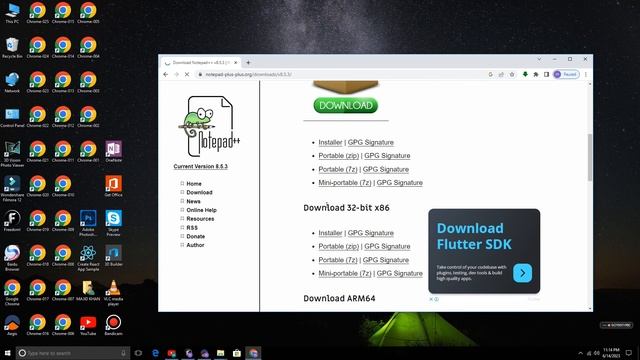This screenshot has width=640, height=360.
Task: Open Donate in the sidebar menu
Action: 196,236
